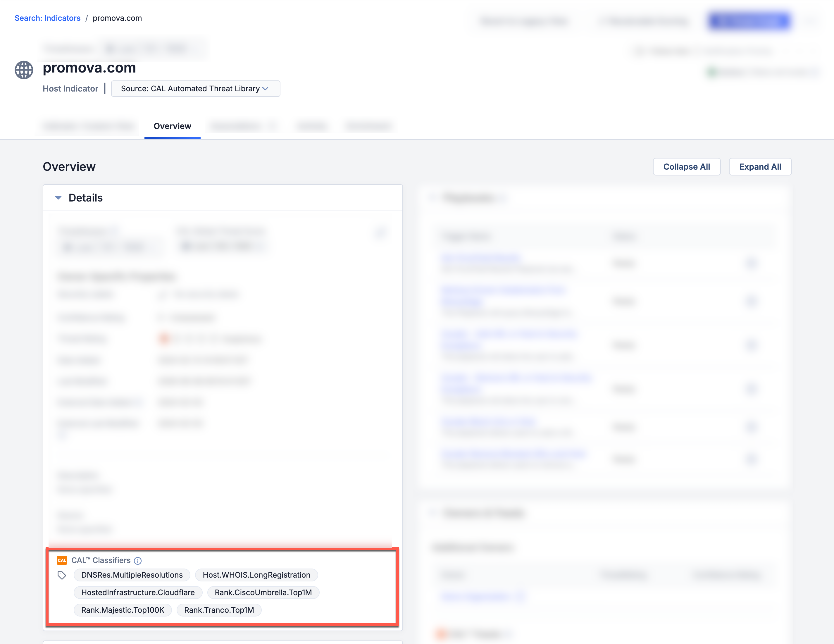This screenshot has height=644, width=834.
Task: Click the blue blurred button at top right
Action: coord(749,21)
